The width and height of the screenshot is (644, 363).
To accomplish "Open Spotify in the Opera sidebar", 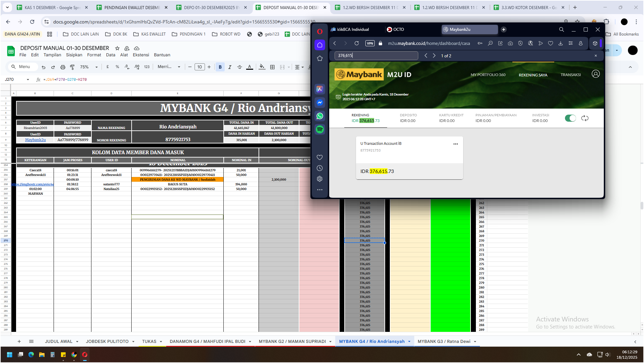I will coord(319,129).
